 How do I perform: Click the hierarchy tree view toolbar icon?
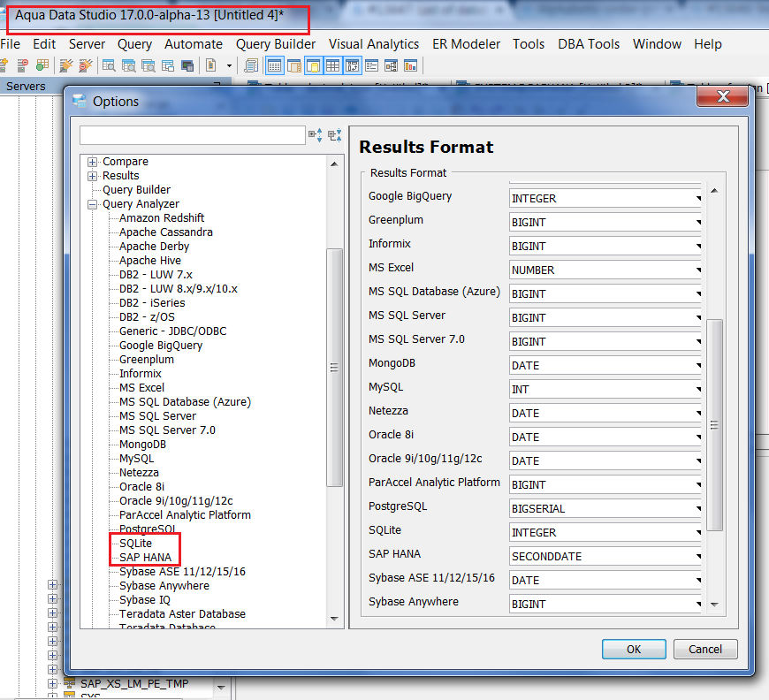point(392,65)
